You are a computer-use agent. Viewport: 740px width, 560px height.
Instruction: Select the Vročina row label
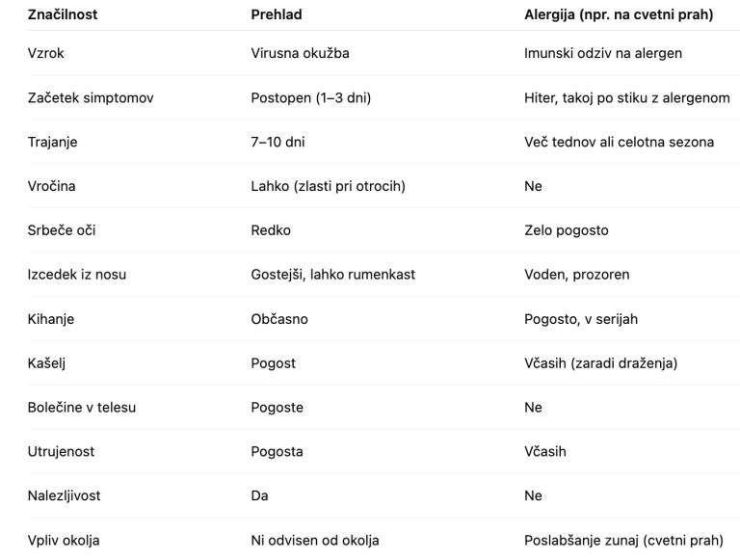point(53,187)
